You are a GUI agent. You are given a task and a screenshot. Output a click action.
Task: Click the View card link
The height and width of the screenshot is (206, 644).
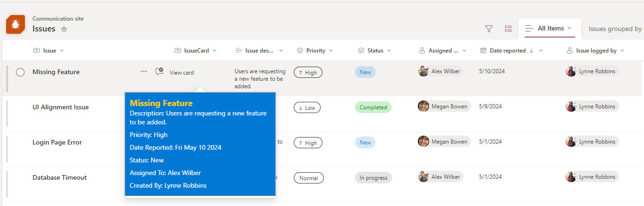[x=181, y=73]
